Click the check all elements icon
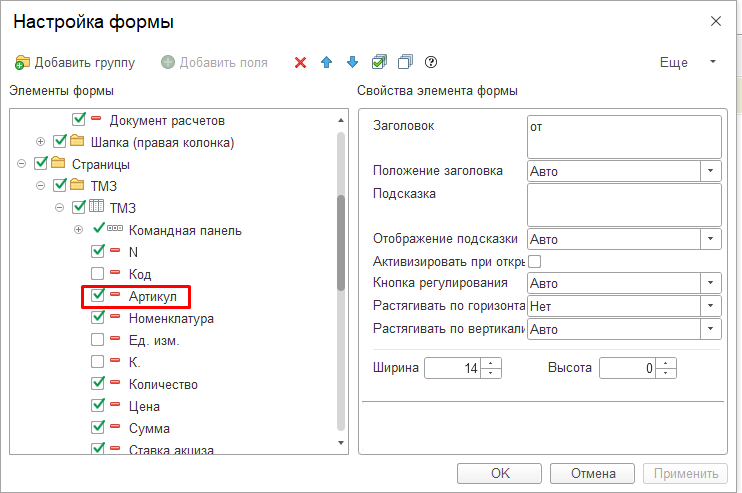 (x=379, y=63)
